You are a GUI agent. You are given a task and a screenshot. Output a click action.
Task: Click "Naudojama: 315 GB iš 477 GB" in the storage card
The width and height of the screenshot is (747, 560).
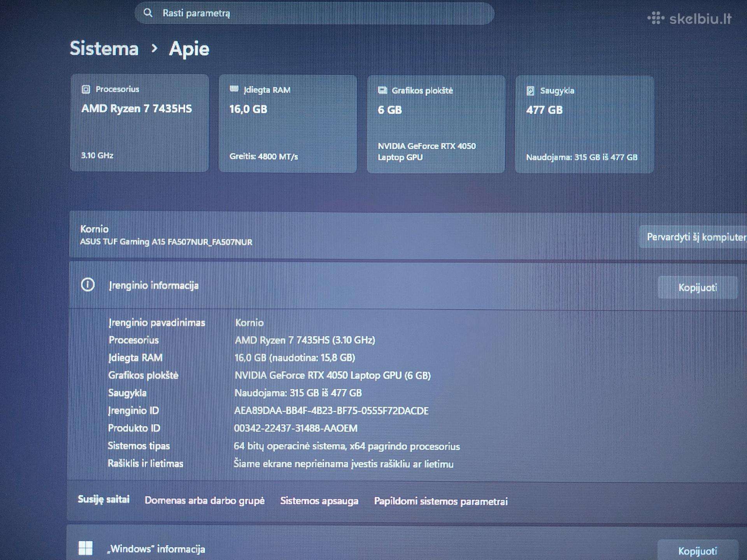pos(582,157)
